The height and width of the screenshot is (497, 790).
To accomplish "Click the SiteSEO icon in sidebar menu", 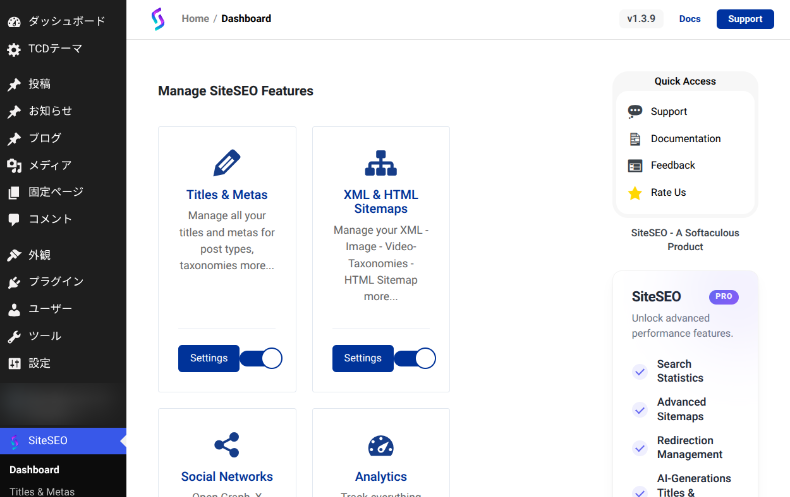I will point(15,441).
